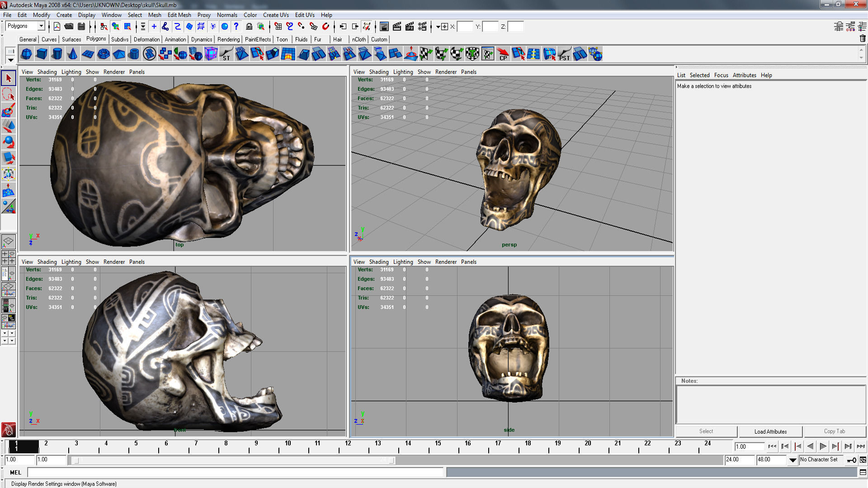Screen dimensions: 868x488
Task: Create polygon sphere from shelf
Action: 26,54
